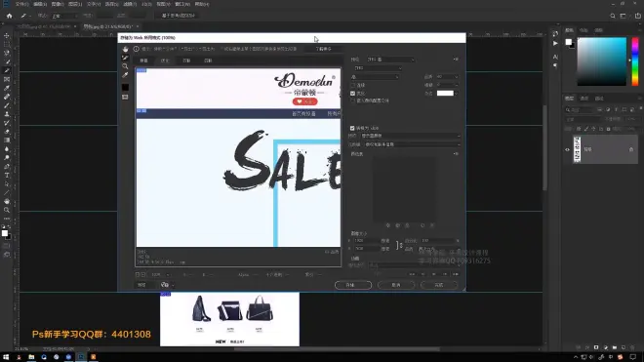This screenshot has height=362, width=644.
Task: Open optimize menu icon beside preset
Action: click(x=456, y=60)
